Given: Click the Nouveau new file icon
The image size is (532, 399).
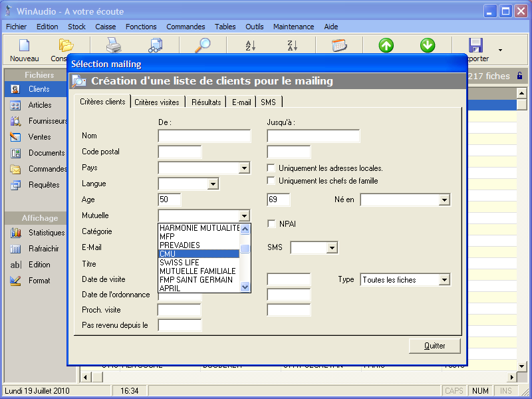Looking at the screenshot, I should tap(25, 47).
